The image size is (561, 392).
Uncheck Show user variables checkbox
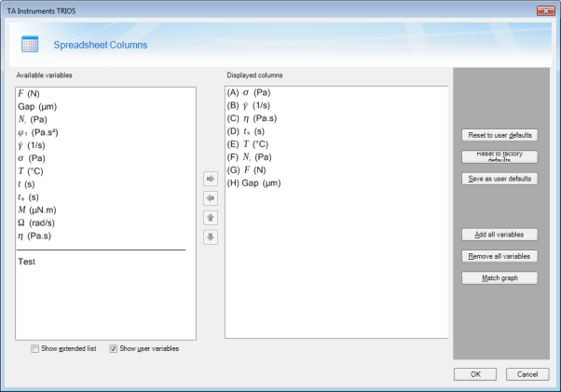[113, 349]
